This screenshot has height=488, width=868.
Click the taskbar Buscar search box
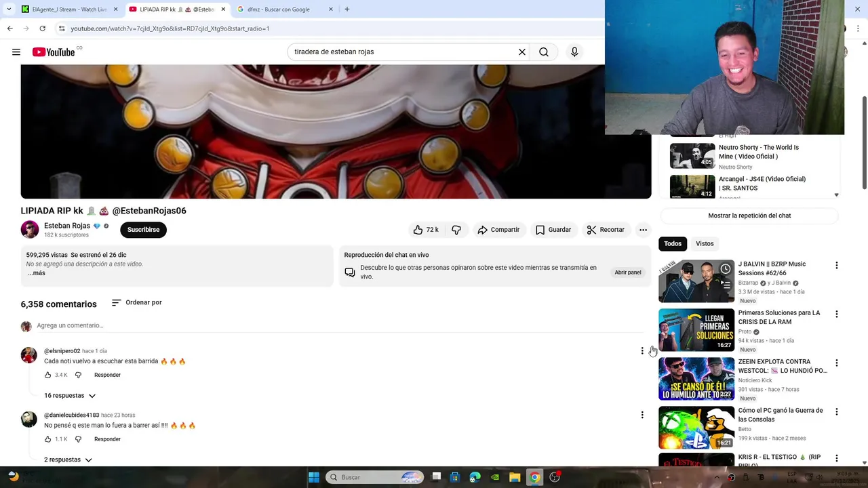pos(376,477)
